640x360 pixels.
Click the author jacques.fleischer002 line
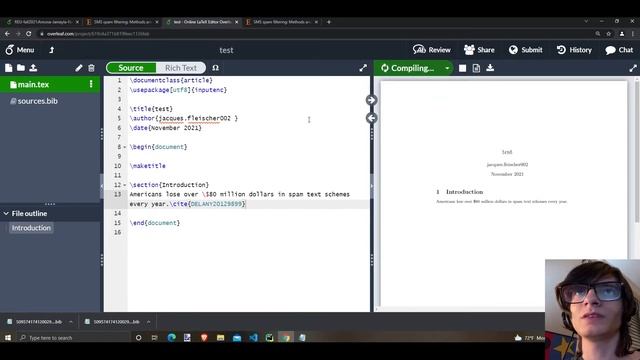tap(184, 118)
